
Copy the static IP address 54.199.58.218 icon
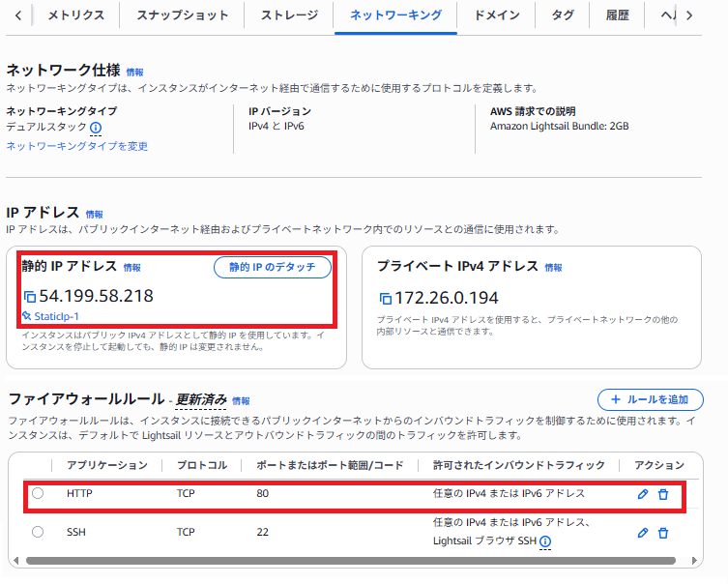30,296
